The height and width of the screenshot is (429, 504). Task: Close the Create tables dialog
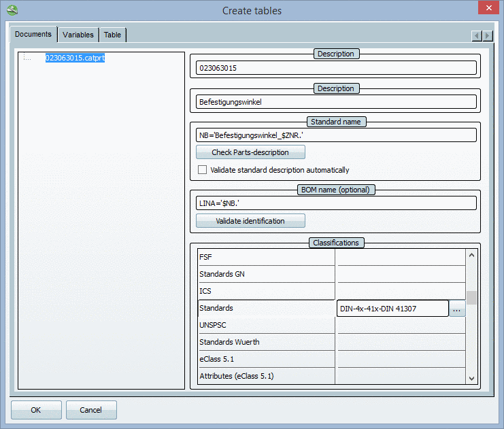pos(488,7)
